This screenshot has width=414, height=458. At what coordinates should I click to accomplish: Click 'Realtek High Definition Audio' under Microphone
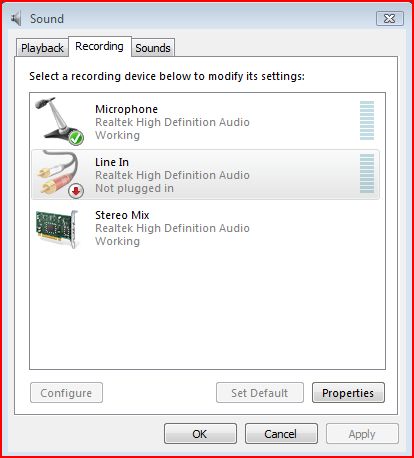point(172,122)
